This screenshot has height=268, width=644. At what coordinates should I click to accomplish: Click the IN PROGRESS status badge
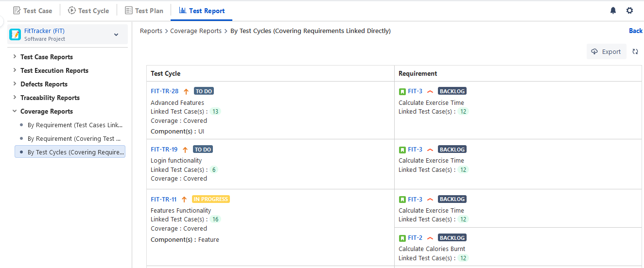click(x=211, y=199)
